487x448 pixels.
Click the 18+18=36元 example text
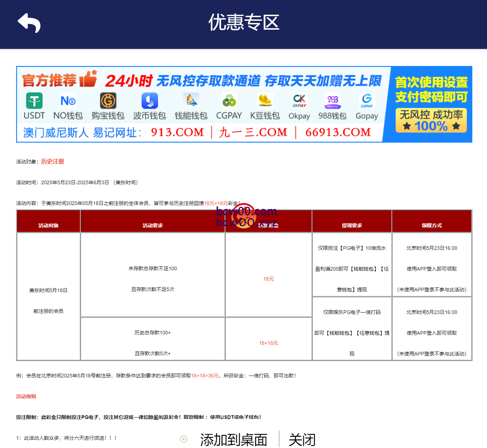coord(205,376)
